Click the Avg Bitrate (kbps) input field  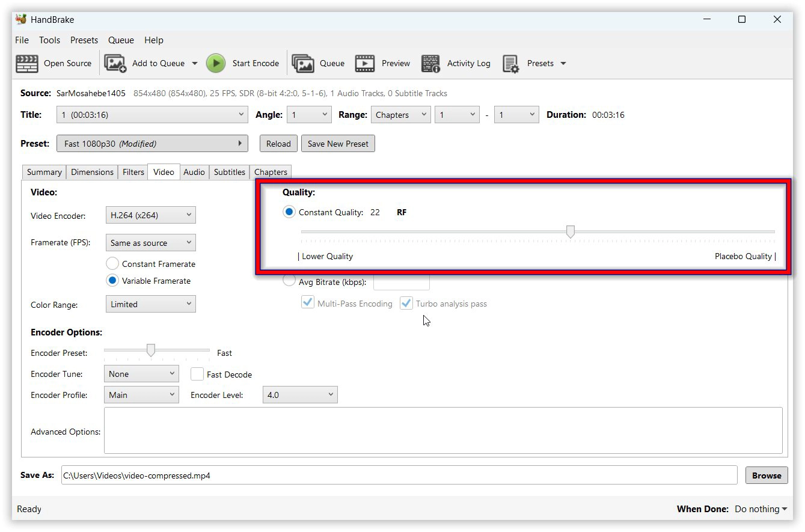coord(402,281)
